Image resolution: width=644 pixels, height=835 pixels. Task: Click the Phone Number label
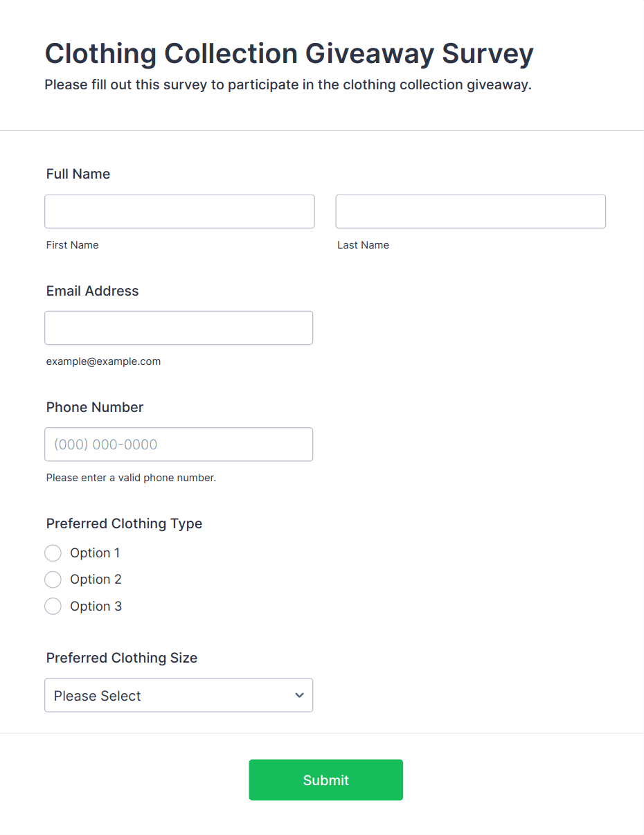pyautogui.click(x=95, y=407)
